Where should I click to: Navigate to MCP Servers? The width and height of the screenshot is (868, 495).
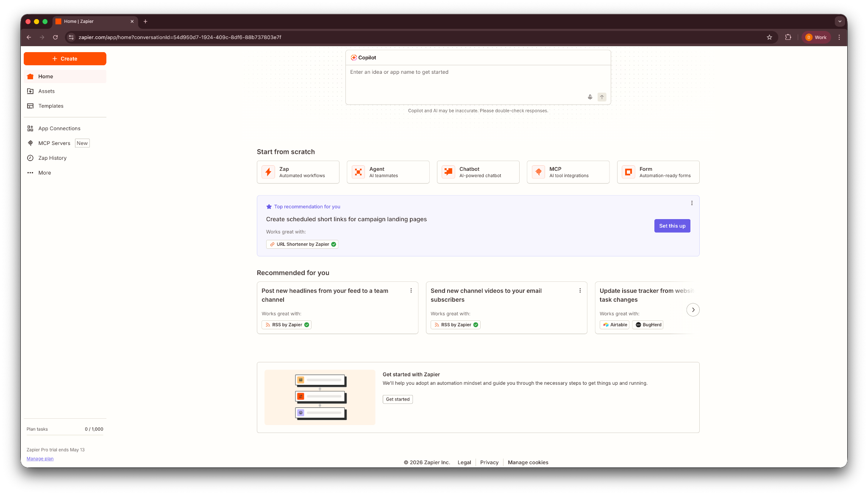point(65,143)
